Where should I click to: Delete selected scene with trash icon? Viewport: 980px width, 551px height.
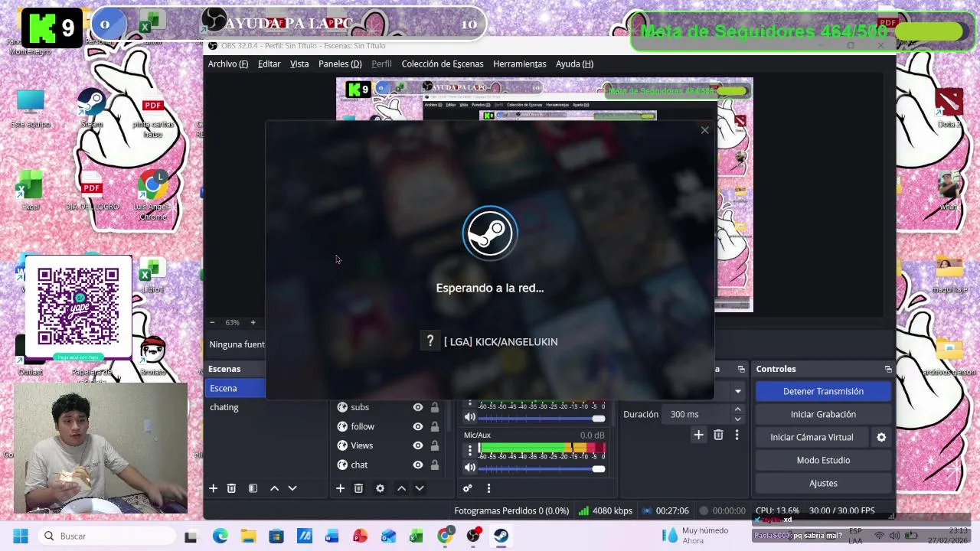(x=231, y=488)
